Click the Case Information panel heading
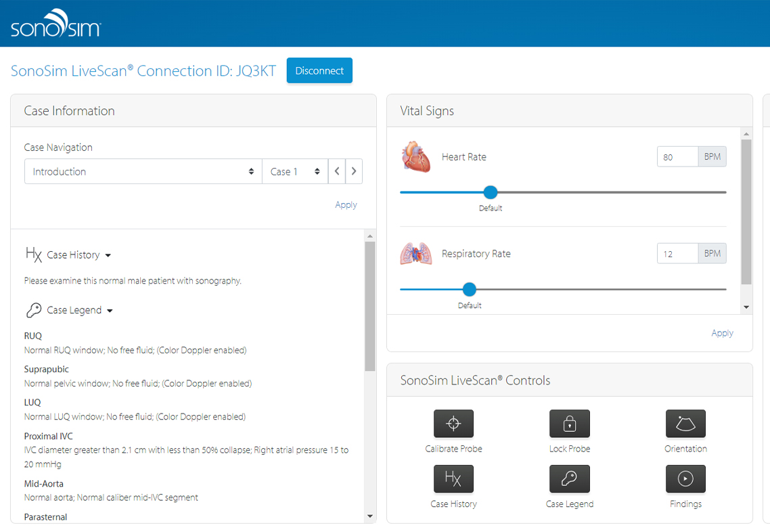This screenshot has width=770, height=532. click(x=69, y=111)
